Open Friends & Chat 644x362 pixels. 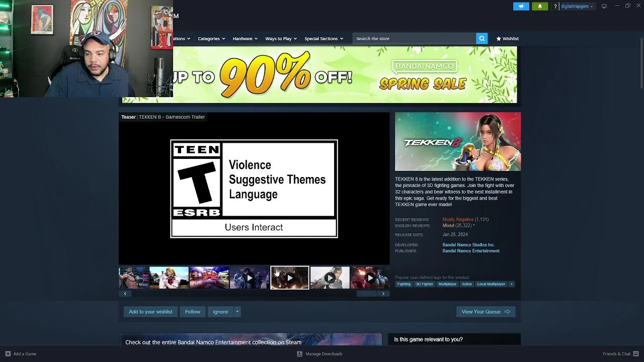[617, 354]
